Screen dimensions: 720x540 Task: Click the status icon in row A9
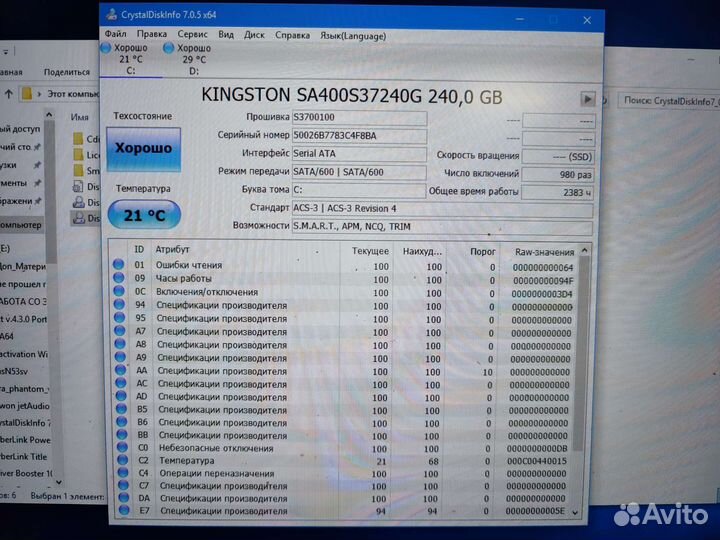coord(120,357)
